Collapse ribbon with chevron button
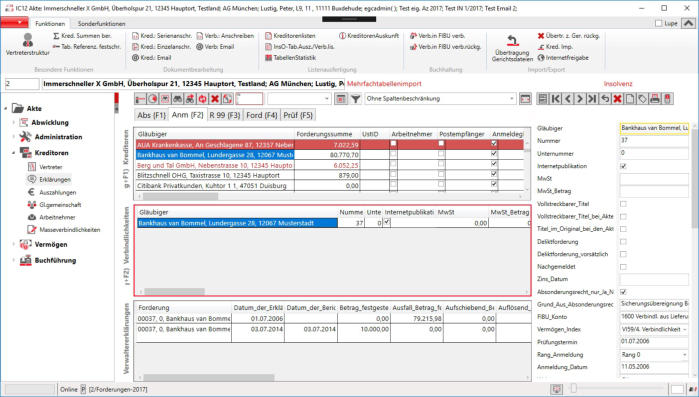This screenshot has height=397, width=699. click(x=688, y=23)
